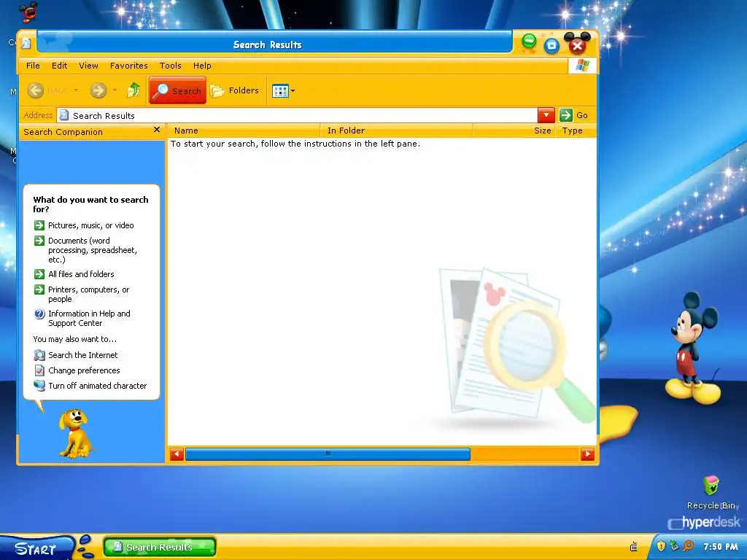Open the Tools menu
The width and height of the screenshot is (747, 560).
(170, 66)
